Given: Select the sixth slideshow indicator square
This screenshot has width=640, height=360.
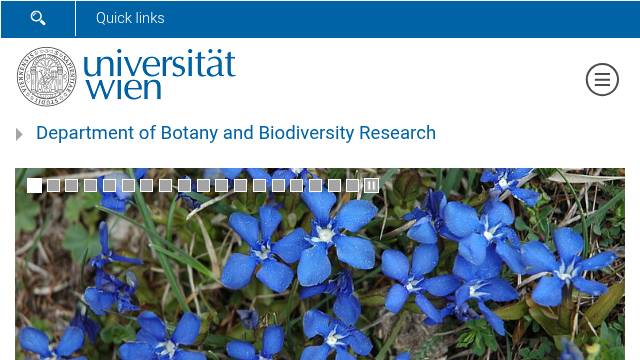Looking at the screenshot, I should tap(128, 186).
